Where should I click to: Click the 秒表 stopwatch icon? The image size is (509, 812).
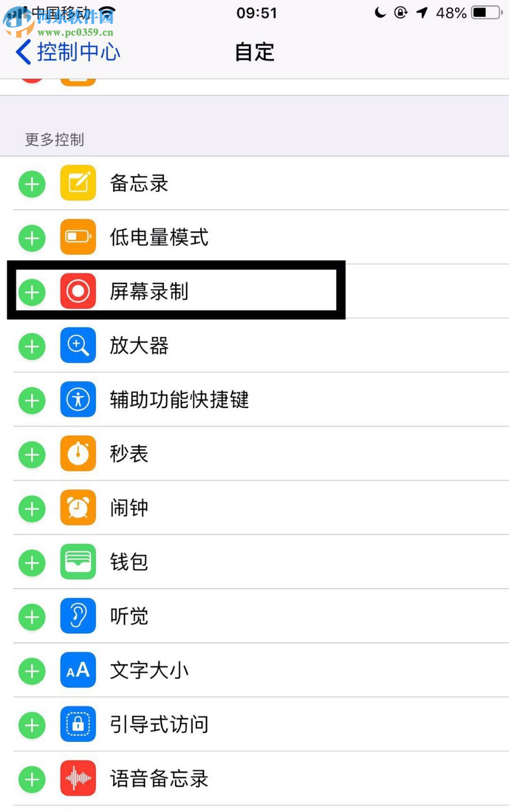click(78, 454)
